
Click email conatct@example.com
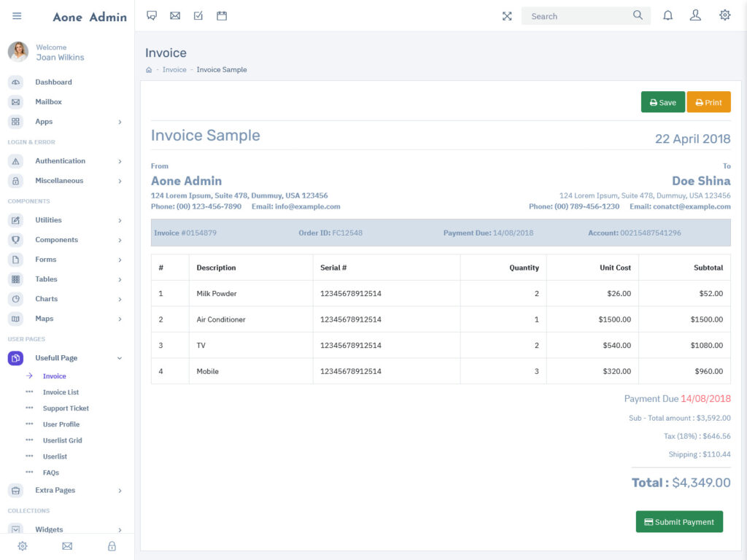[x=692, y=206]
